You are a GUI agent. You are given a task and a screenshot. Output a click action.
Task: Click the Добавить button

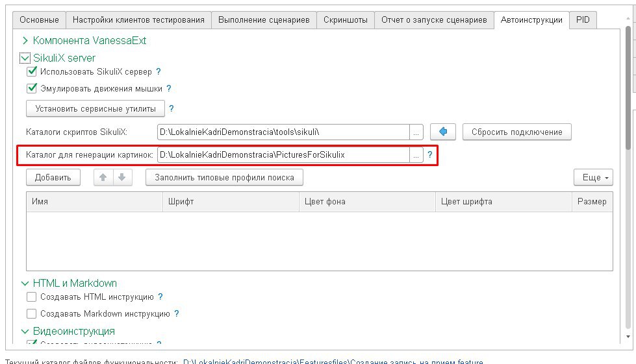point(53,177)
